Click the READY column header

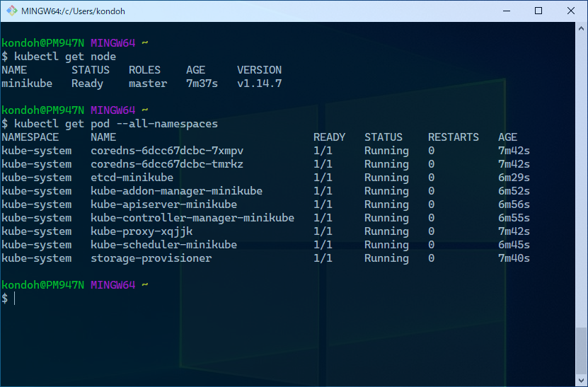[329, 137]
